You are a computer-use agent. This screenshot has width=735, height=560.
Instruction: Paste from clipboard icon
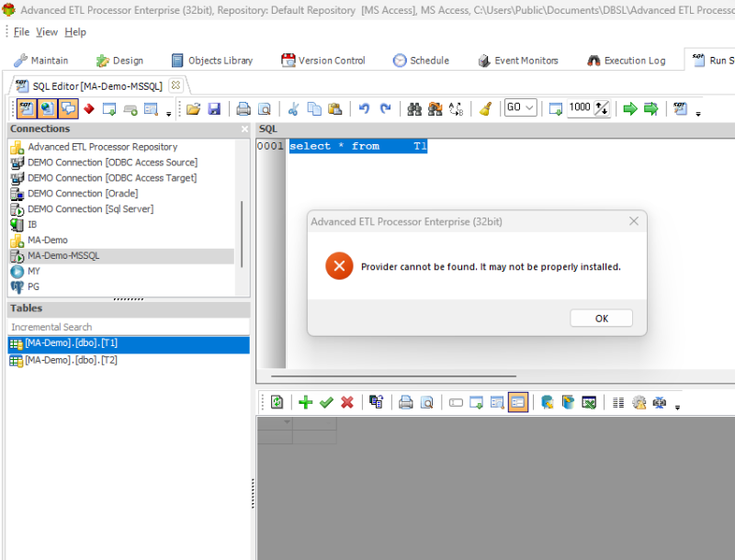tap(334, 109)
